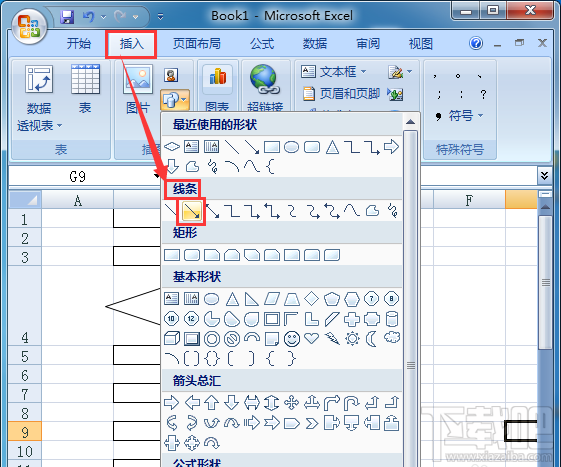The width and height of the screenshot is (561, 467).
Task: Click the shapes gallery scrollbar thumb
Action: 411,366
